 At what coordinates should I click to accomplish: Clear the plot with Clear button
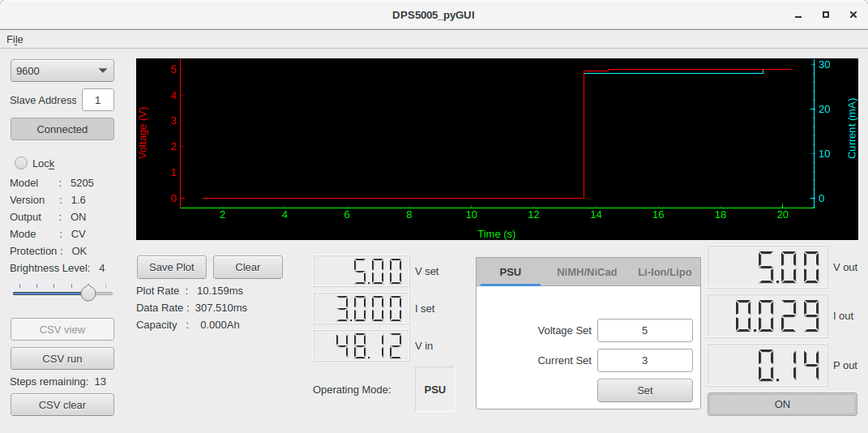point(247,267)
